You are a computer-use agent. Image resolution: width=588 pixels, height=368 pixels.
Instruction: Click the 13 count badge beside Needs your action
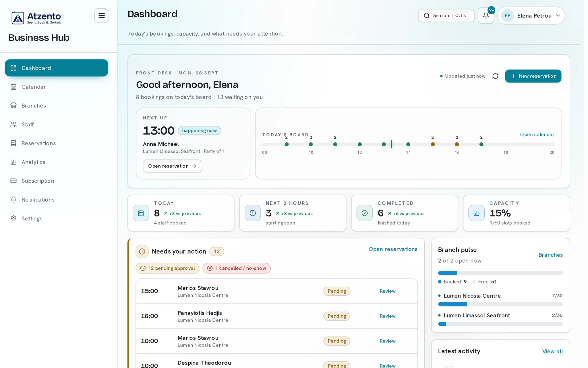coord(217,252)
